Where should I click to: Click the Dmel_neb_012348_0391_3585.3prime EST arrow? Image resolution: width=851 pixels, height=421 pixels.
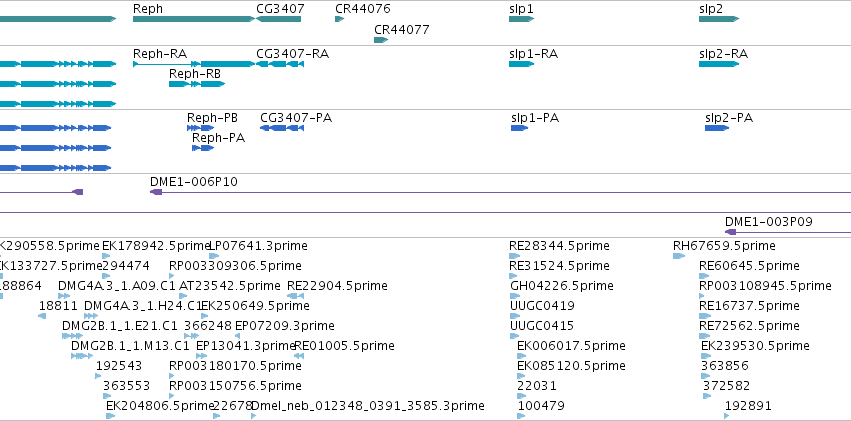click(x=253, y=416)
